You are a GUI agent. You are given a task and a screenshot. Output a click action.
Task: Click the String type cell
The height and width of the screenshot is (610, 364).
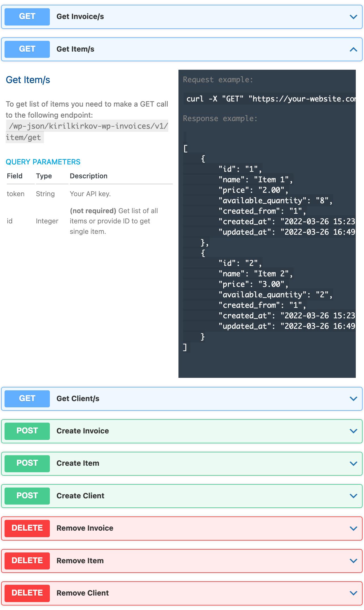tap(45, 194)
